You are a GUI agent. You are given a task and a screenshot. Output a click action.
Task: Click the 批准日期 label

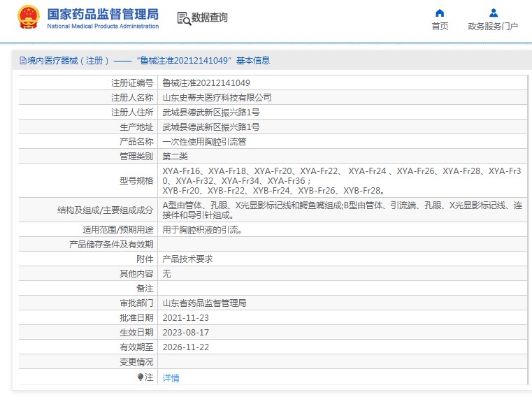coord(136,318)
